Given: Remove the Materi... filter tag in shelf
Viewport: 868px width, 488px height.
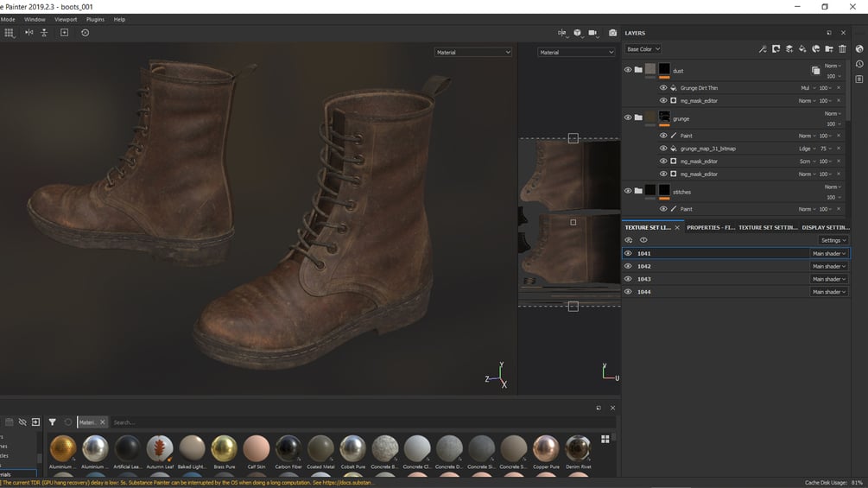Looking at the screenshot, I should (102, 422).
